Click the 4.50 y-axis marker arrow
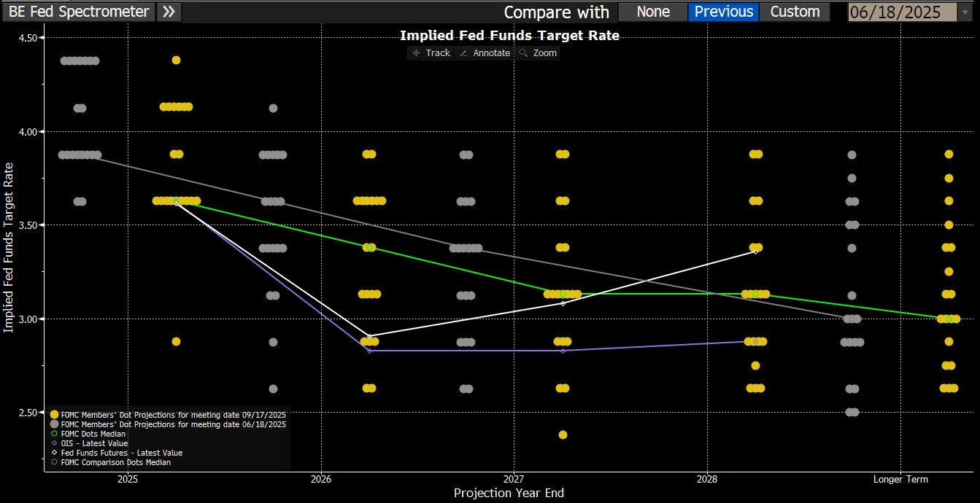 pyautogui.click(x=42, y=37)
